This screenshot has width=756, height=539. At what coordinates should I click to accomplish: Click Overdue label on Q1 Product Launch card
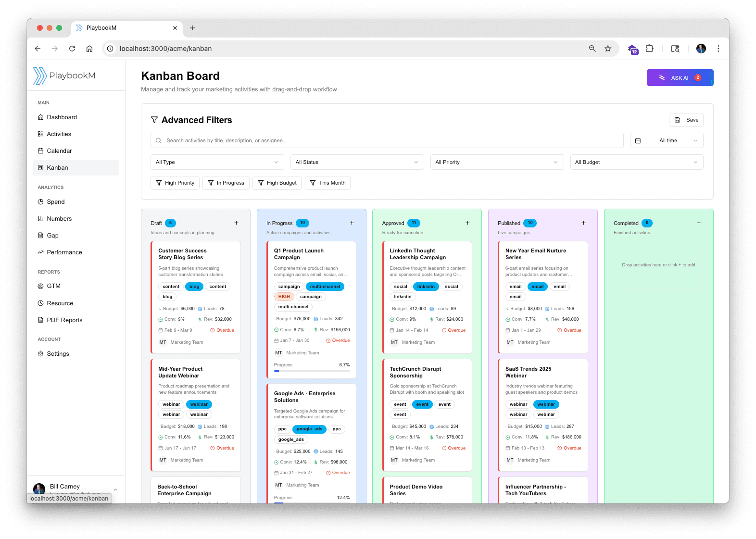click(338, 340)
